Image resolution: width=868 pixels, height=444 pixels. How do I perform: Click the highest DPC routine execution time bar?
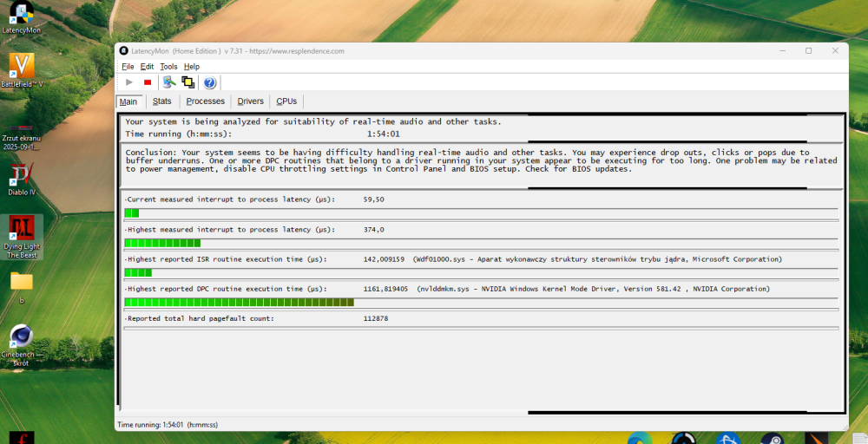239,303
